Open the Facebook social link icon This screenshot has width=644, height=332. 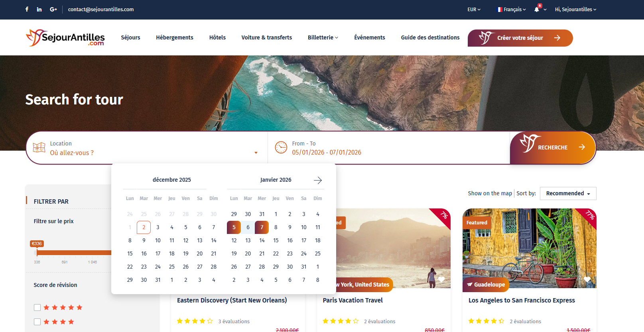(x=27, y=9)
